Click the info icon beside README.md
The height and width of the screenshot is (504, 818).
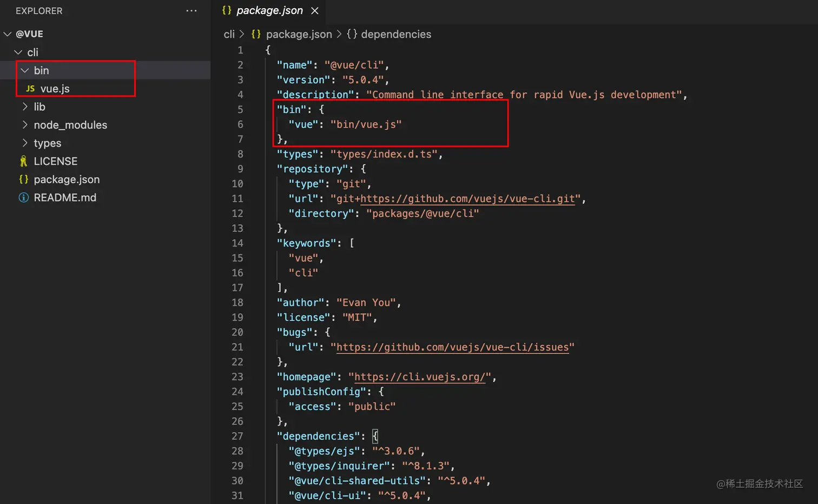pyautogui.click(x=24, y=197)
